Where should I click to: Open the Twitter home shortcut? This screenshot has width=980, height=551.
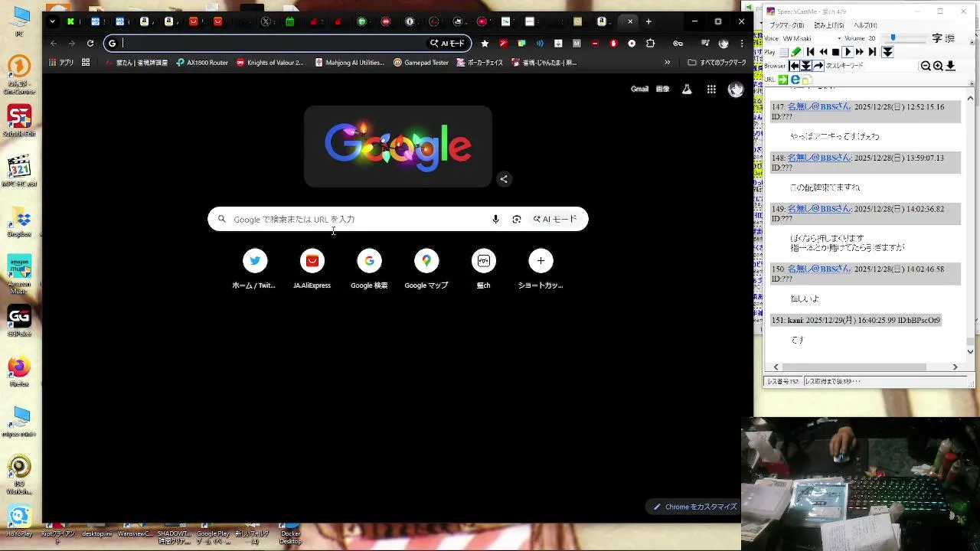coord(254,269)
